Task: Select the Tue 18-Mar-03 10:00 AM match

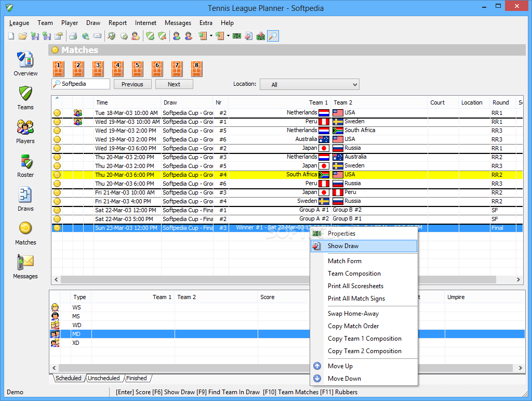Action: [x=287, y=113]
